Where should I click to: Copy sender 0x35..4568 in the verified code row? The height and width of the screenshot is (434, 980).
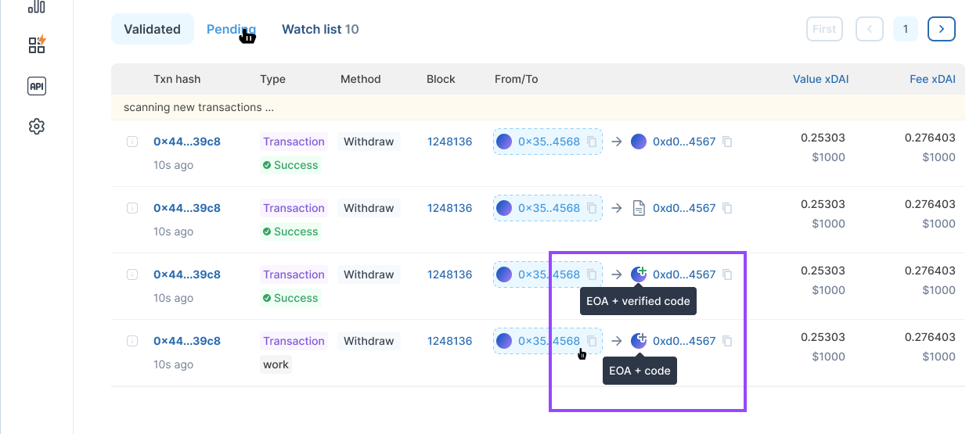point(592,274)
